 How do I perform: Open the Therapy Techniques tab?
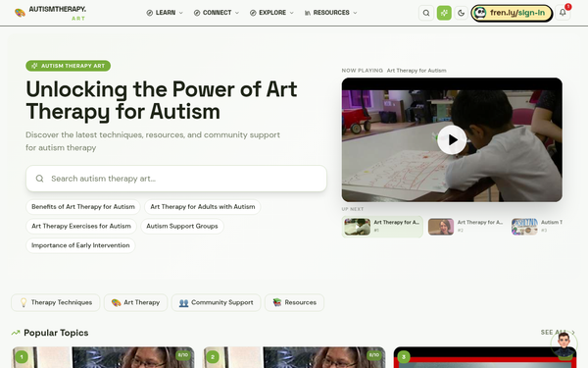click(x=56, y=302)
